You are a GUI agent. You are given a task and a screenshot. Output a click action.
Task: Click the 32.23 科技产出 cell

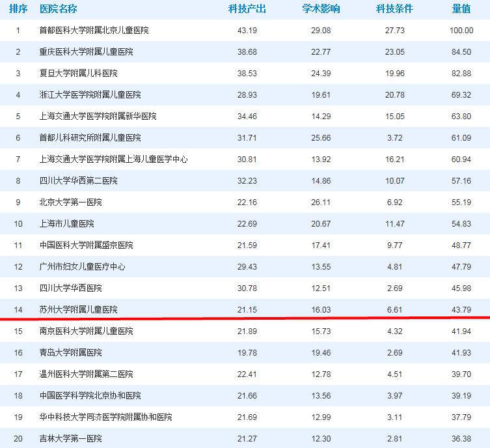(x=247, y=181)
